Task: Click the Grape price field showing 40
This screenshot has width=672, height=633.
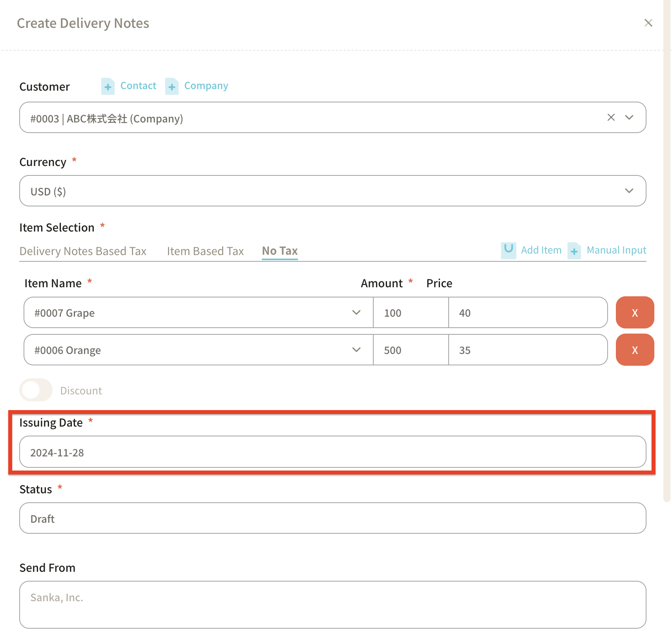Action: pos(527,313)
